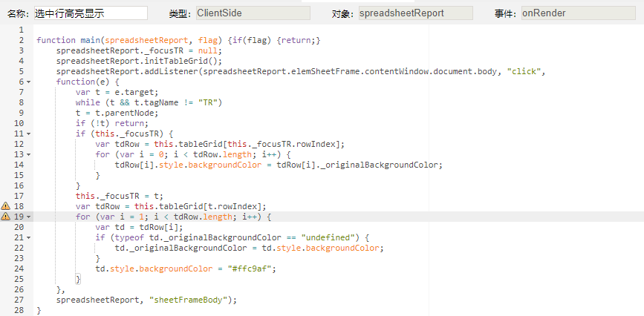The image size is (644, 316).
Task: Click line number 5 in the gutter
Action: click(x=22, y=71)
